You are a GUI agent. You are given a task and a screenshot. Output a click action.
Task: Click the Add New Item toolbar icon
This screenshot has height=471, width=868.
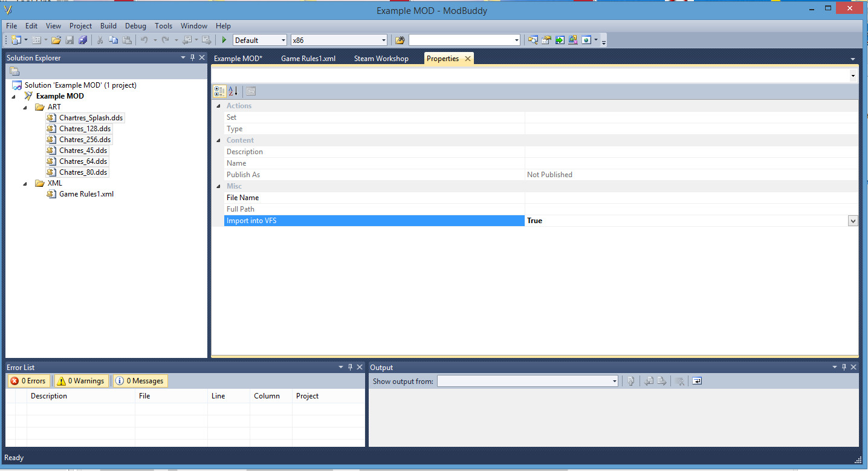(36, 40)
